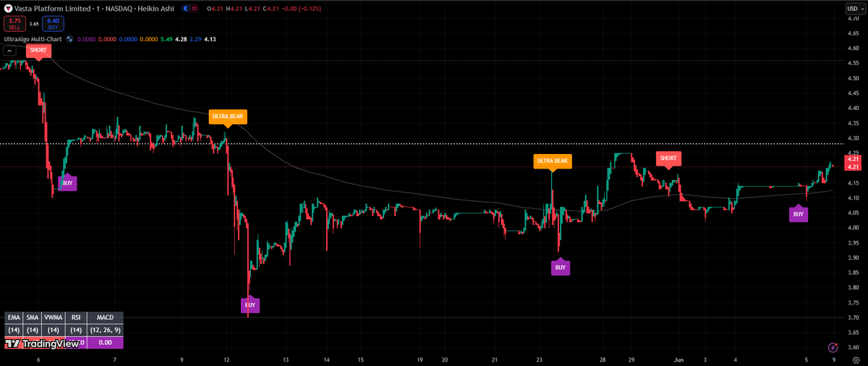Click the Vasta Platform symbol logo icon
Viewport: 868px width, 366px height.
click(9, 9)
